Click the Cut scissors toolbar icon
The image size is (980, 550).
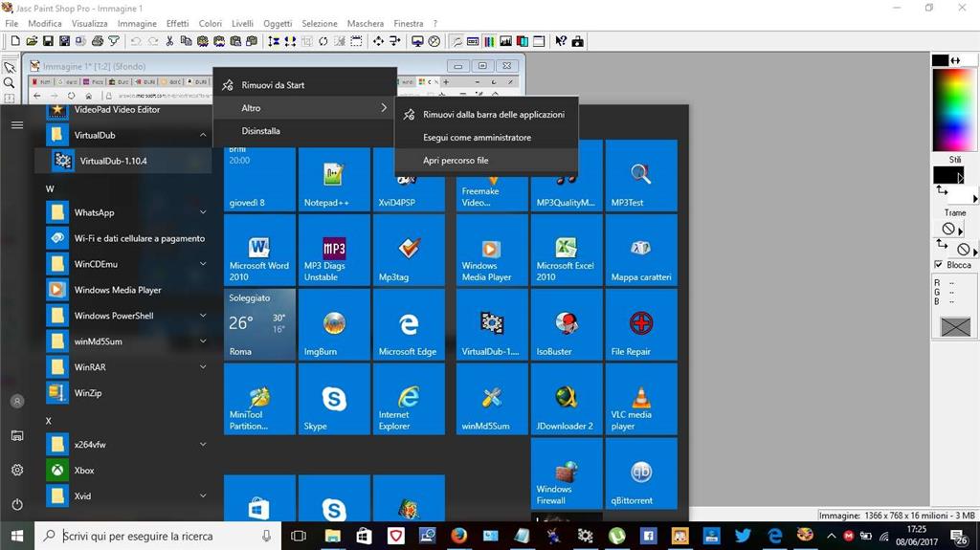coord(169,41)
